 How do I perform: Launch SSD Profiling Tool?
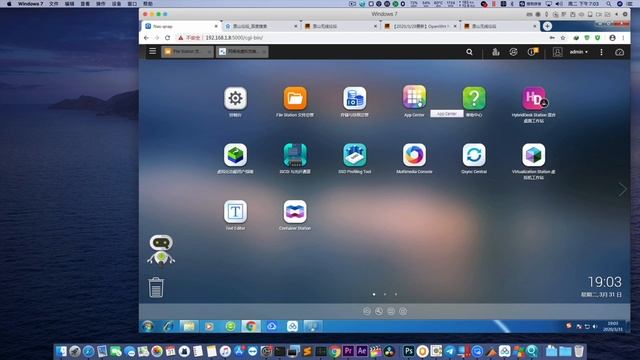[354, 155]
